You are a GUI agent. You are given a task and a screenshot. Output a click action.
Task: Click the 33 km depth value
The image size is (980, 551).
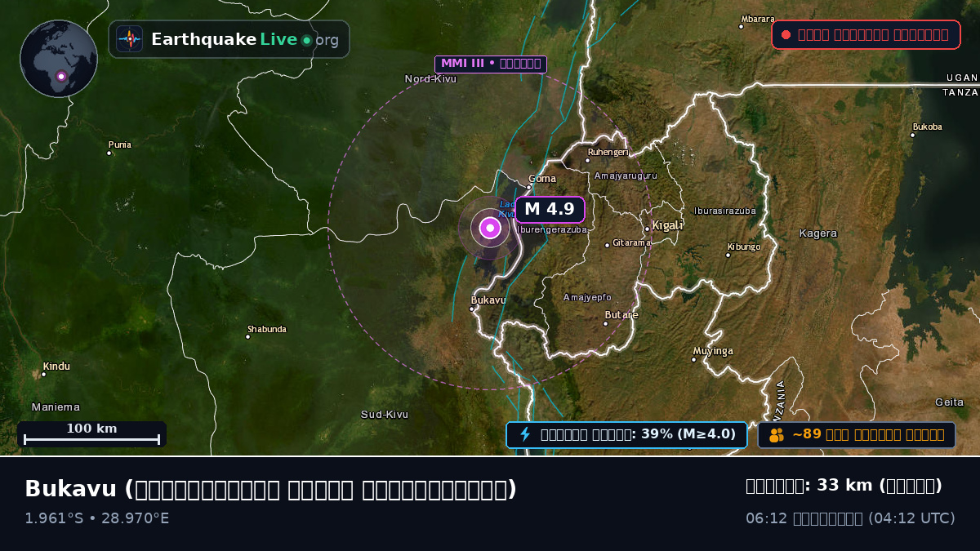844,486
